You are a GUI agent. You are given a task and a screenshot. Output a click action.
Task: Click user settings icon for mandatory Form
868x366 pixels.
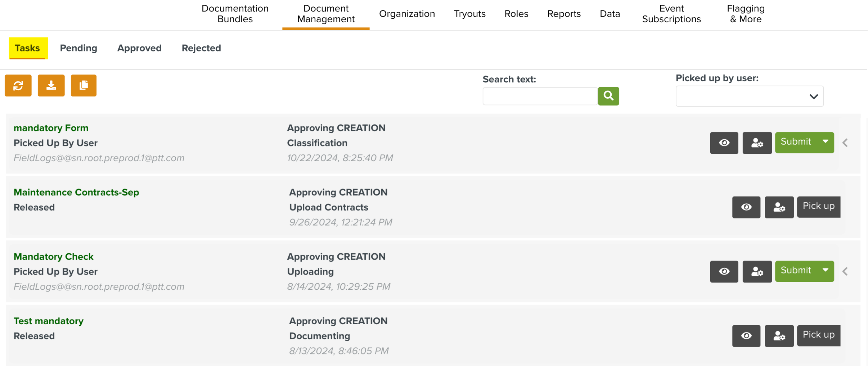tap(757, 143)
